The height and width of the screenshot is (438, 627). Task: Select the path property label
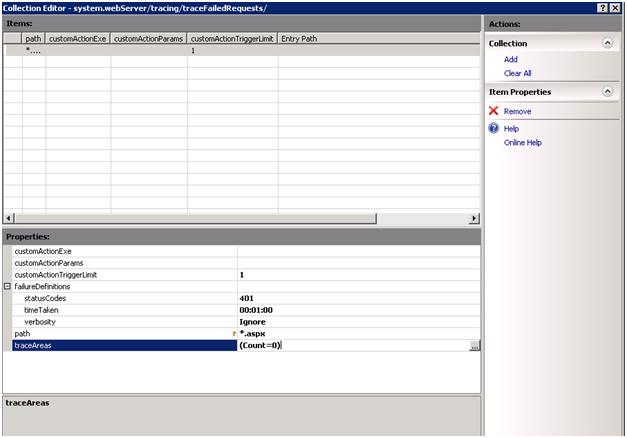pos(22,334)
